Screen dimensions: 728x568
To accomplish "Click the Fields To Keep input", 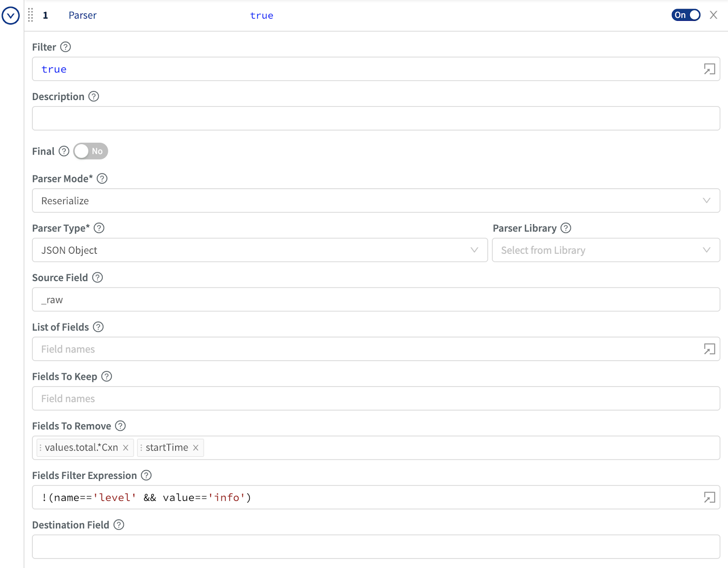I will click(376, 398).
